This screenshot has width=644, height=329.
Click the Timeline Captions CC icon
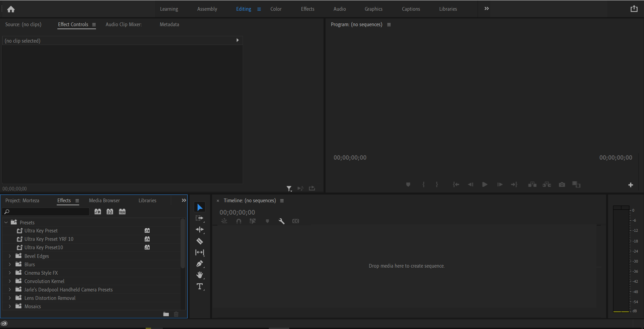point(296,221)
